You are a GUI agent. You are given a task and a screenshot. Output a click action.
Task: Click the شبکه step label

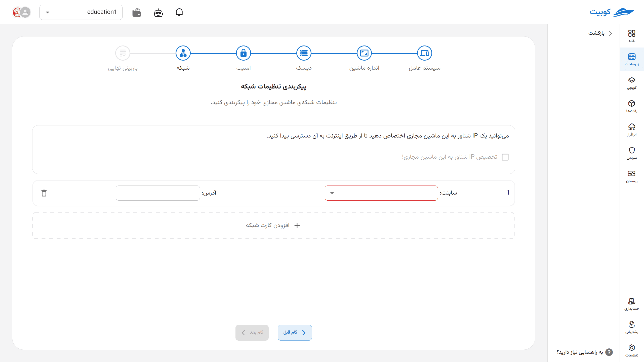183,68
